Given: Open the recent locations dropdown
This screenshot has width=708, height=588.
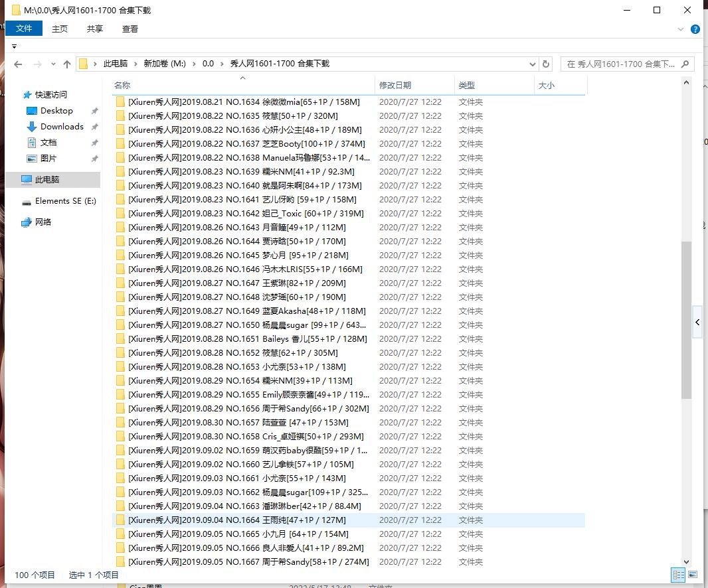Looking at the screenshot, I should click(x=53, y=64).
